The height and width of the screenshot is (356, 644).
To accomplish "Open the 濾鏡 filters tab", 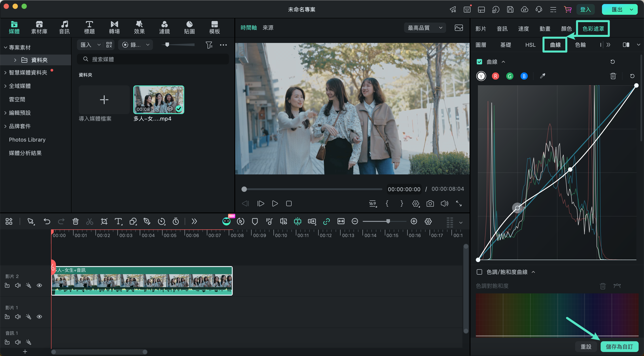I will 164,27.
